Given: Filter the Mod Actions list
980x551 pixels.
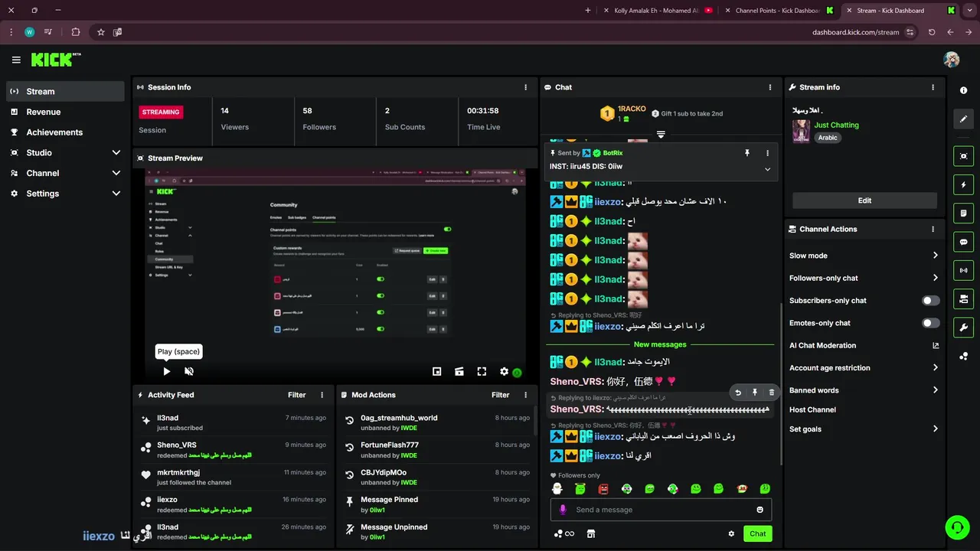Looking at the screenshot, I should (x=501, y=395).
